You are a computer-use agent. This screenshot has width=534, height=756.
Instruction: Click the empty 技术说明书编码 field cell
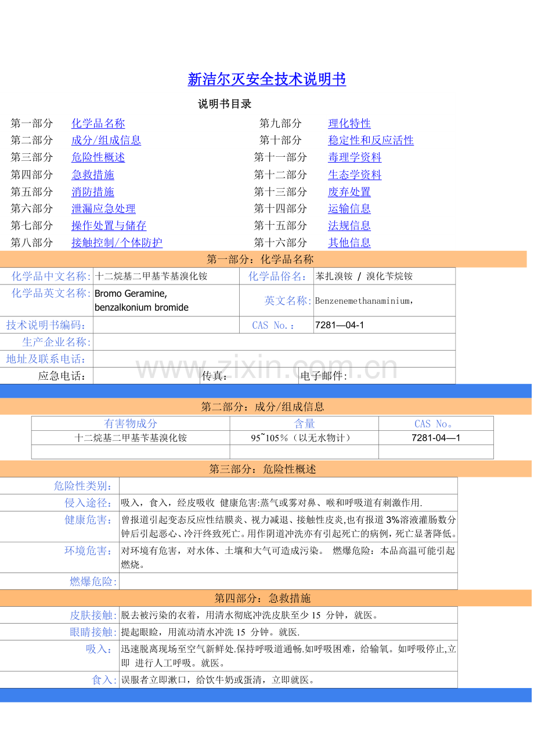tap(166, 325)
